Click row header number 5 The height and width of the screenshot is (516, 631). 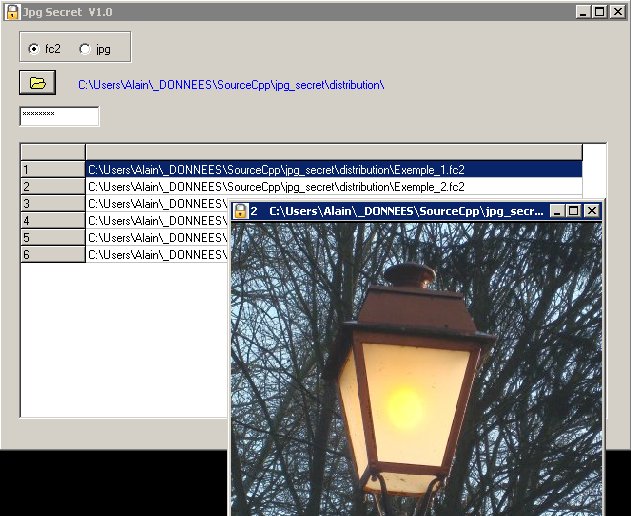pos(53,237)
